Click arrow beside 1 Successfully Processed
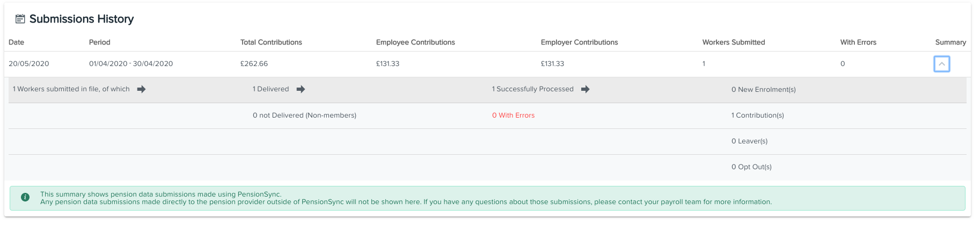The height and width of the screenshot is (238, 980). (x=585, y=89)
